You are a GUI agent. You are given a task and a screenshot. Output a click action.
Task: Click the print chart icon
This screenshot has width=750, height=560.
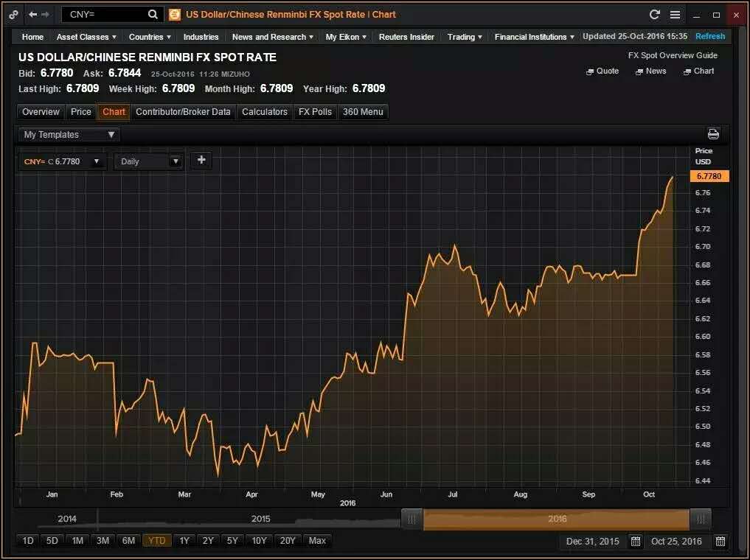point(713,134)
